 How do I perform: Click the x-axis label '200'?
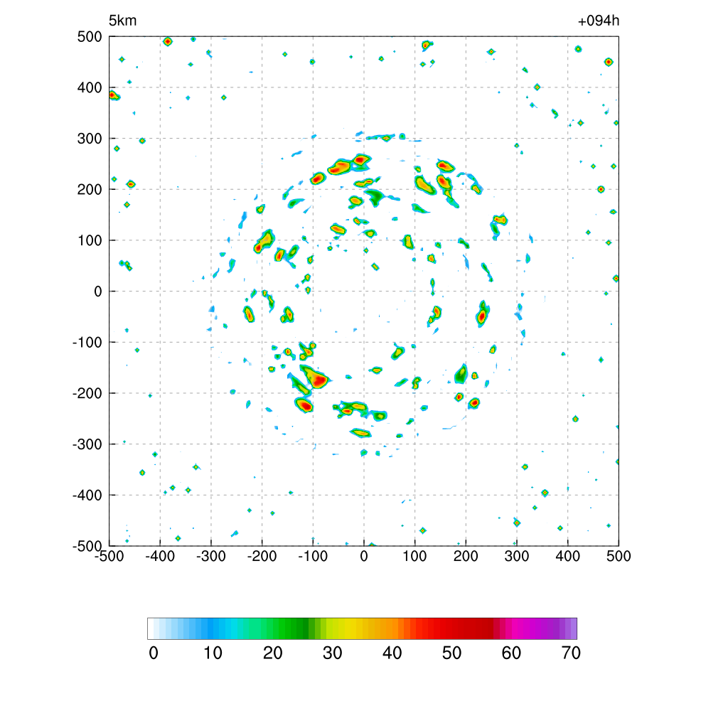(466, 556)
